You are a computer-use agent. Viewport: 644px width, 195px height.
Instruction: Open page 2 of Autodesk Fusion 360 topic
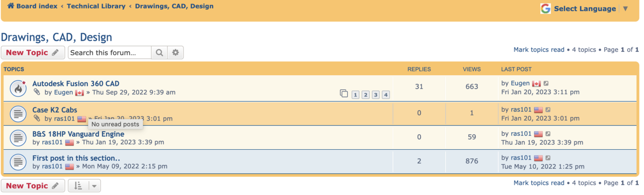(365, 94)
